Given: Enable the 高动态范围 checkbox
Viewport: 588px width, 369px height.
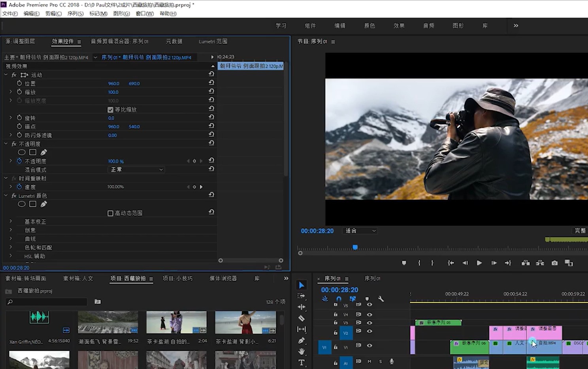Looking at the screenshot, I should [x=110, y=213].
